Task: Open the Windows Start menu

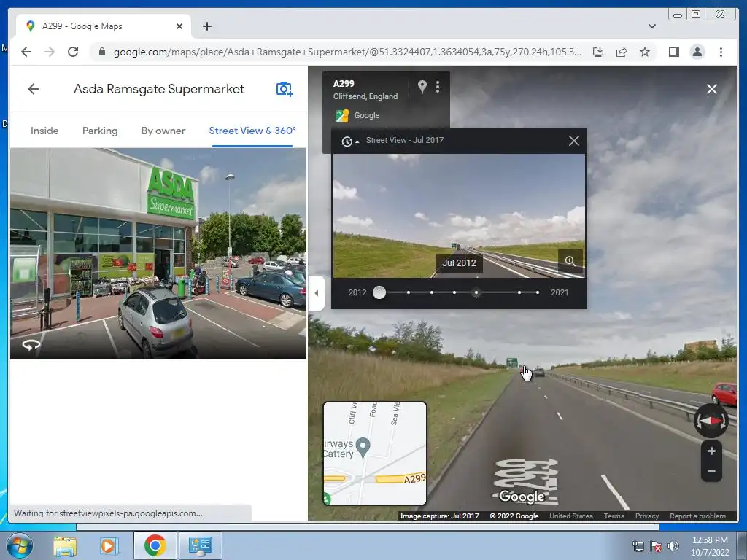Action: (19, 545)
